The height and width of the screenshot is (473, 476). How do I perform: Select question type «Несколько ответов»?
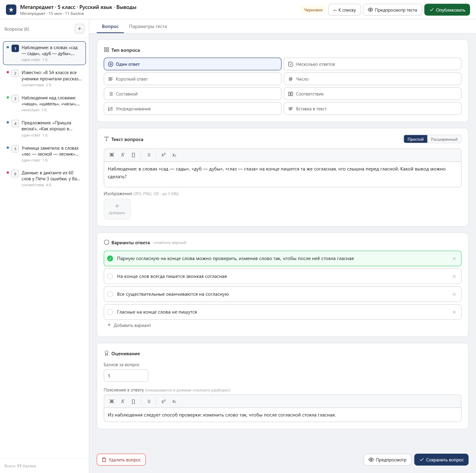pos(372,64)
